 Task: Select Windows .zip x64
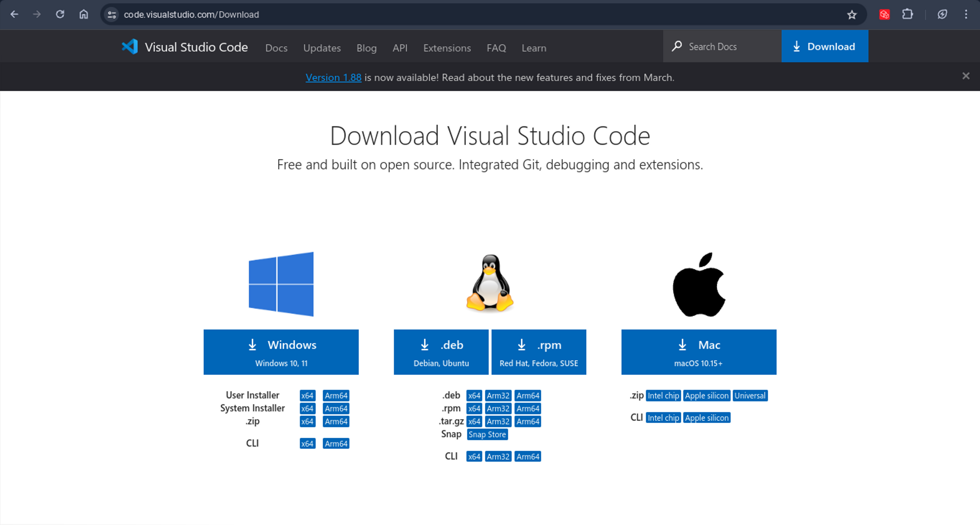(x=307, y=421)
